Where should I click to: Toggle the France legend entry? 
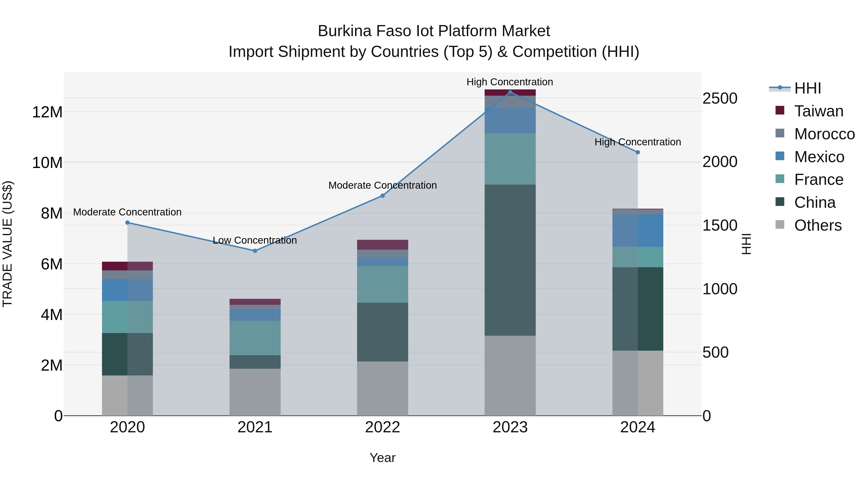point(809,180)
